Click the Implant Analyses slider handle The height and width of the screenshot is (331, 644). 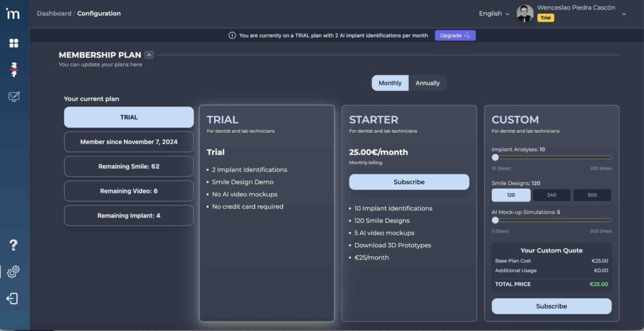(x=496, y=157)
